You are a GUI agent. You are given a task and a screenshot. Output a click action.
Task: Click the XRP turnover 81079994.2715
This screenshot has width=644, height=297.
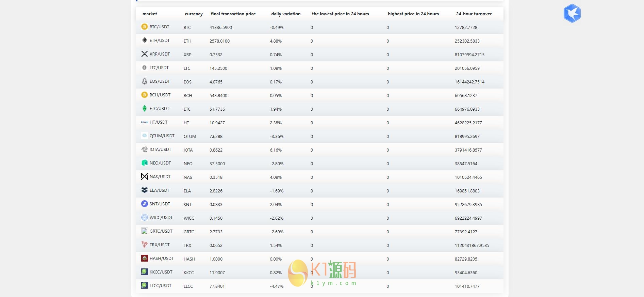pos(469,55)
